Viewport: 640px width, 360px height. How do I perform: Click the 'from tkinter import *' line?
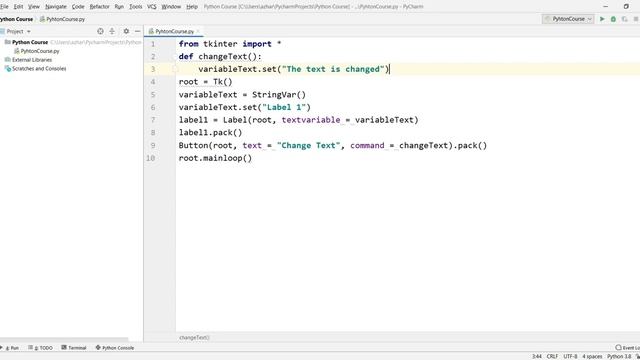pos(230,44)
